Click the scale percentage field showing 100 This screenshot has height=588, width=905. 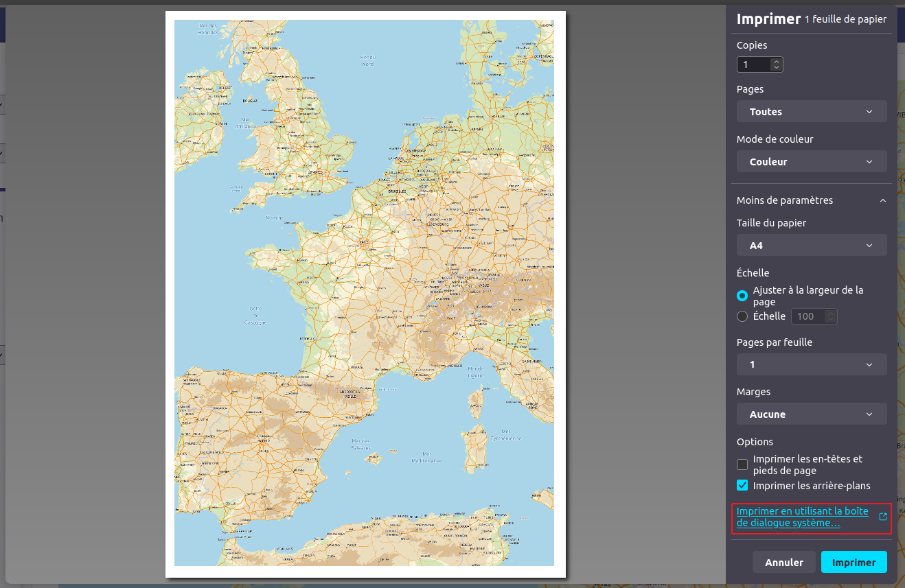tap(807, 316)
